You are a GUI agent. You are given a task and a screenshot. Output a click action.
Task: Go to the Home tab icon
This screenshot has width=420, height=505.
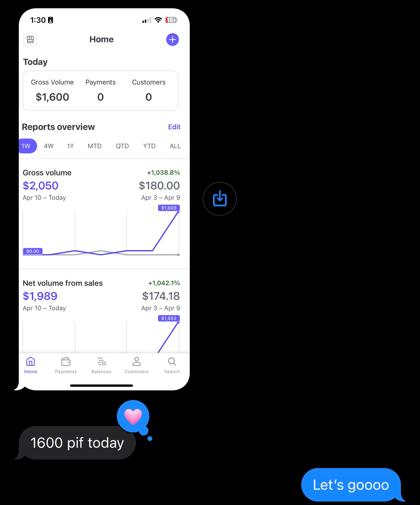31,362
